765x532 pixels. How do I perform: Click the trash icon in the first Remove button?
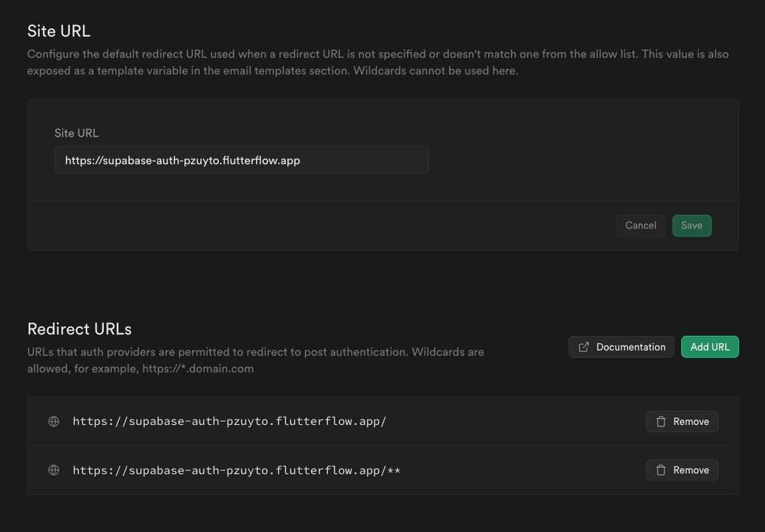coord(661,422)
